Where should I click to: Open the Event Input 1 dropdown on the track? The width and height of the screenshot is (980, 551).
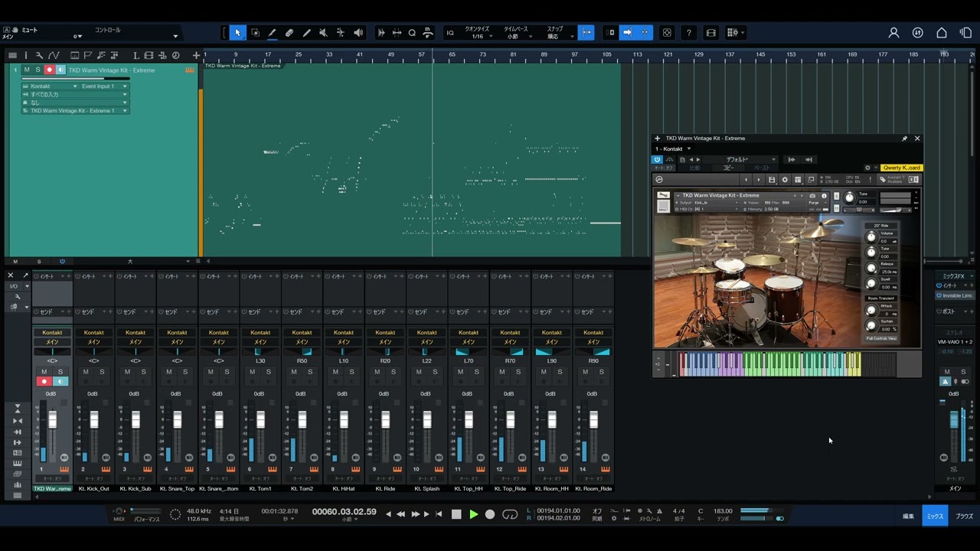pyautogui.click(x=104, y=86)
